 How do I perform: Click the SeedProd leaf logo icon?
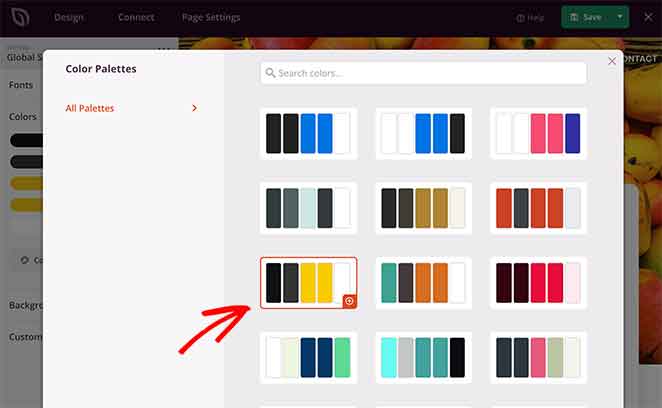[19, 17]
